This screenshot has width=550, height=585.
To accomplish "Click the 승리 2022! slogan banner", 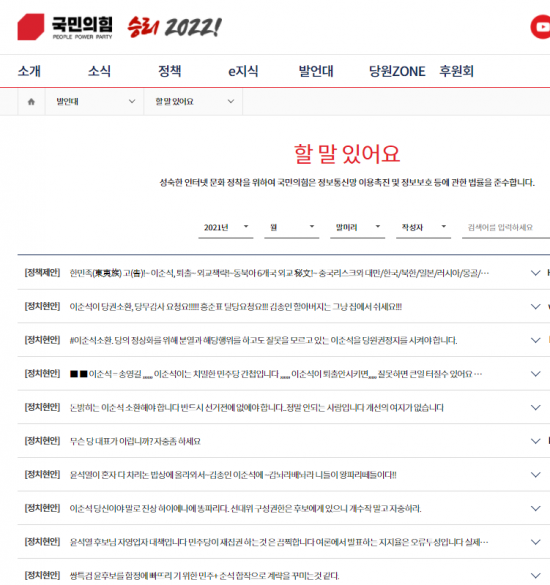I will pyautogui.click(x=174, y=27).
